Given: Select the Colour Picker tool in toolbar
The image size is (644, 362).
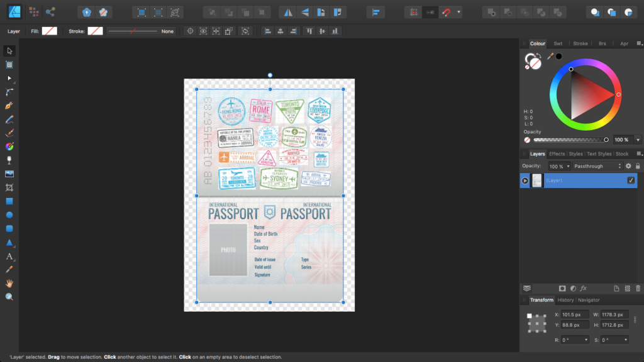Looking at the screenshot, I should pyautogui.click(x=9, y=270).
